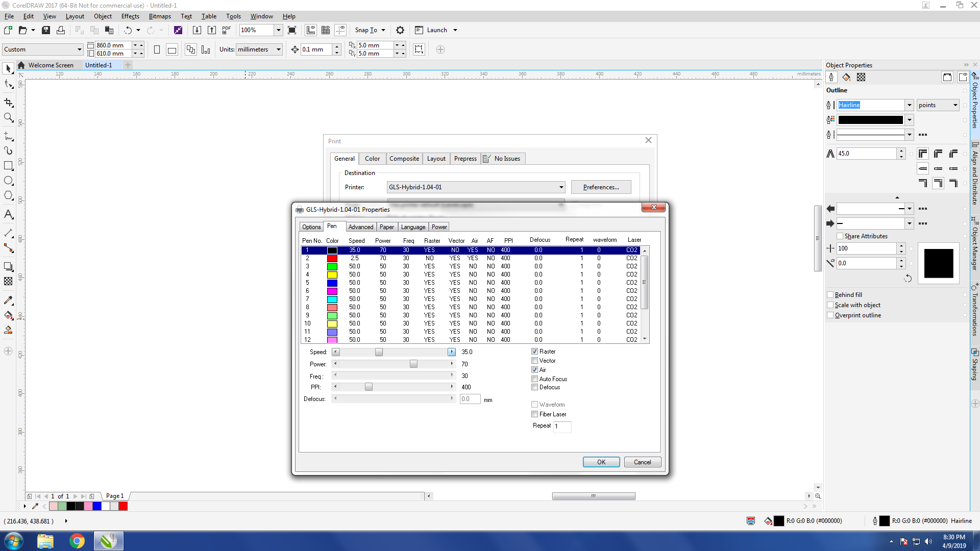980x551 pixels.
Task: Check the Behind fill option
Action: 830,295
